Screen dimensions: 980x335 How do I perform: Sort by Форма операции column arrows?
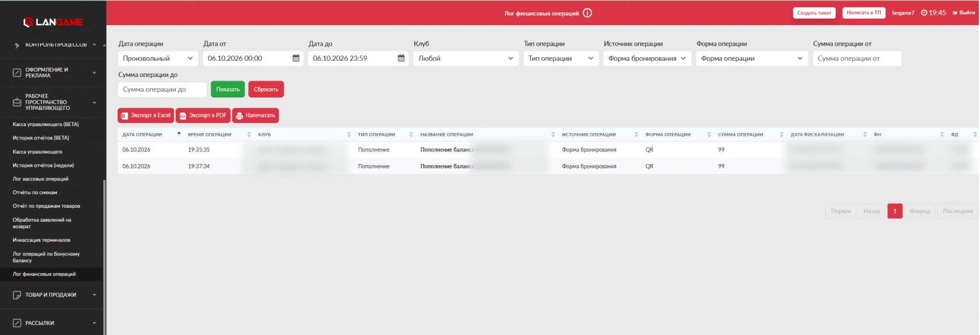point(709,135)
